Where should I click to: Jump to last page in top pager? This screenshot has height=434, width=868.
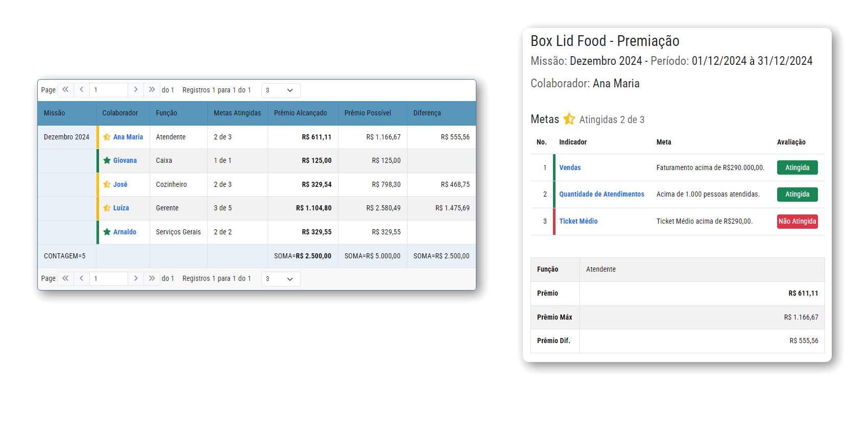click(x=152, y=90)
